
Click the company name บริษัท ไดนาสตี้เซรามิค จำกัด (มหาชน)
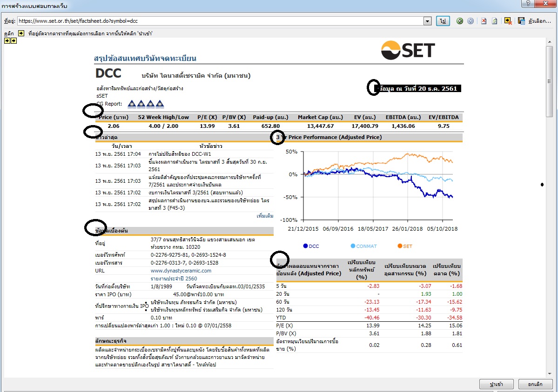(x=196, y=76)
